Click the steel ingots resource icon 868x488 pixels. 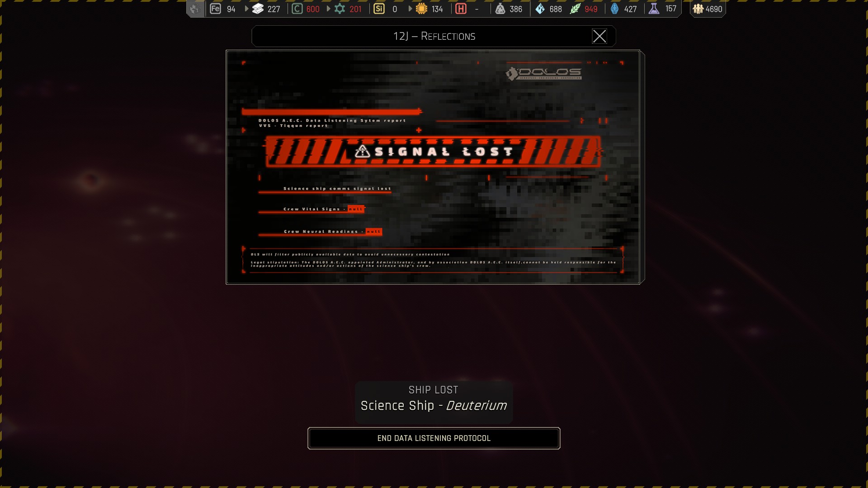pos(258,9)
